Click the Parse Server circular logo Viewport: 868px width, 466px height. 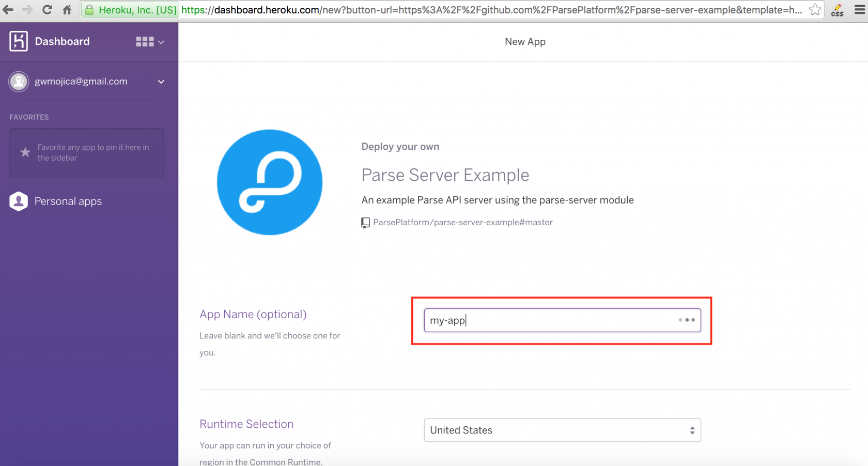[269, 182]
